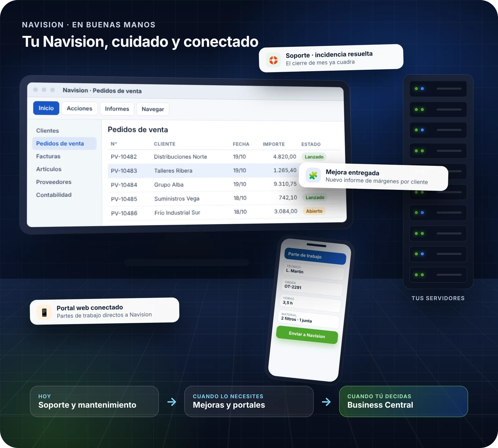Click order number PV-10482
This screenshot has height=448, width=498.
(x=124, y=157)
